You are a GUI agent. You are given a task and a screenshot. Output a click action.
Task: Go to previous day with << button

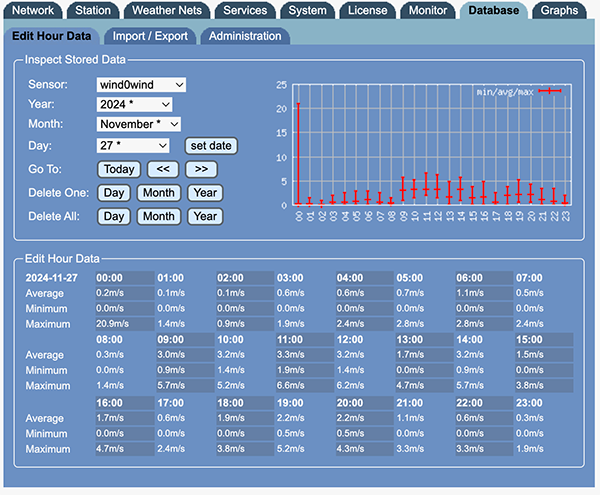pyautogui.click(x=163, y=169)
